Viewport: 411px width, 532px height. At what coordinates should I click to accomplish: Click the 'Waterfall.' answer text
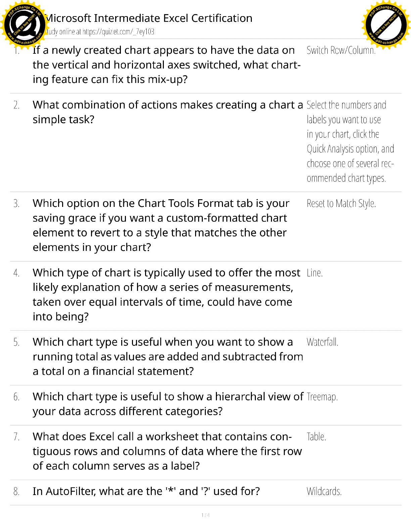pos(322,342)
